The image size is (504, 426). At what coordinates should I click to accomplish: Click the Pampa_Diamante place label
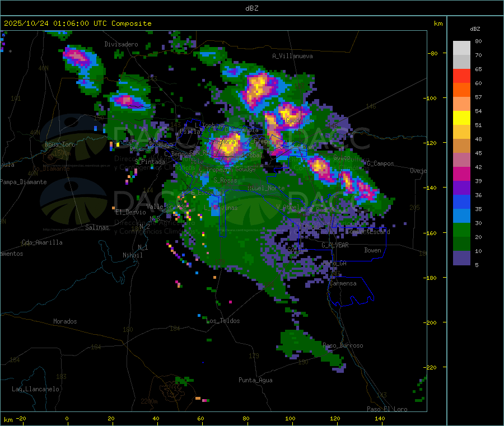click(24, 182)
